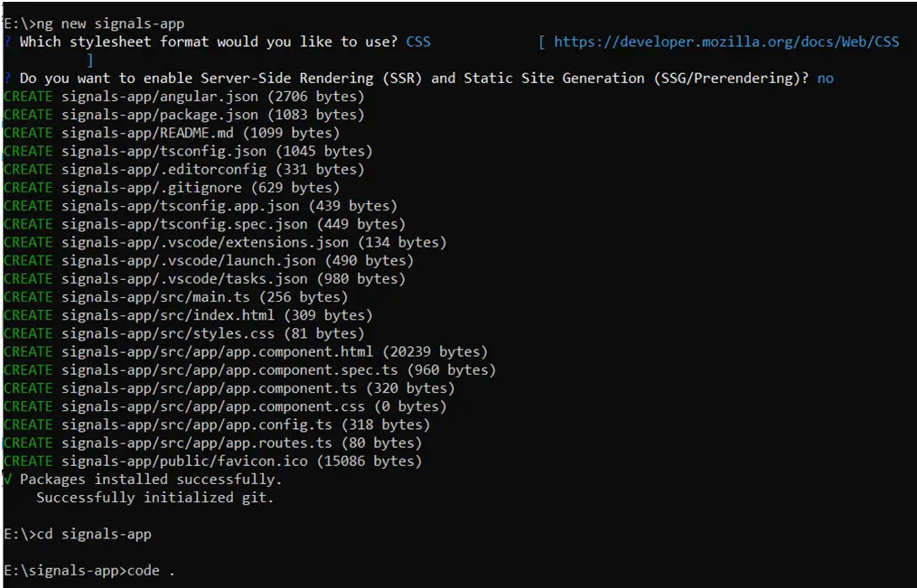Click the public/favicon.ico output line

coord(241,461)
